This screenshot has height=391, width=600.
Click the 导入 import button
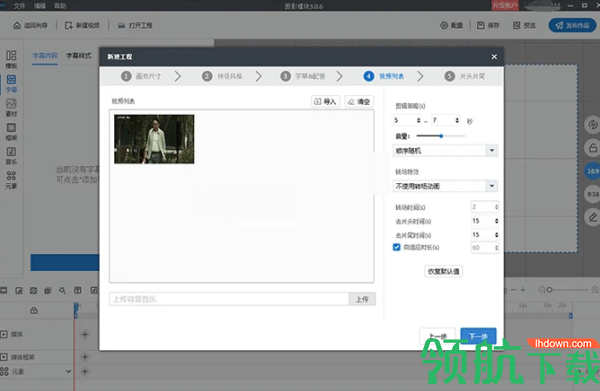pyautogui.click(x=325, y=101)
